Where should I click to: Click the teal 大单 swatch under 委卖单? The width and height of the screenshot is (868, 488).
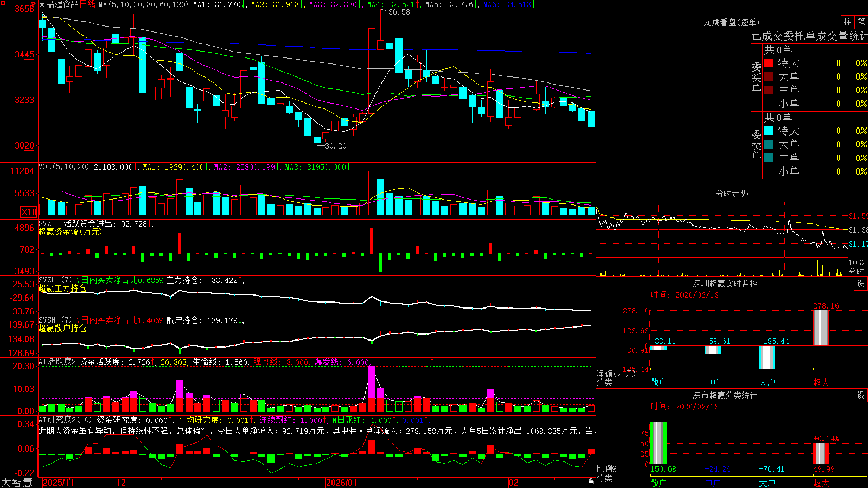[768, 144]
